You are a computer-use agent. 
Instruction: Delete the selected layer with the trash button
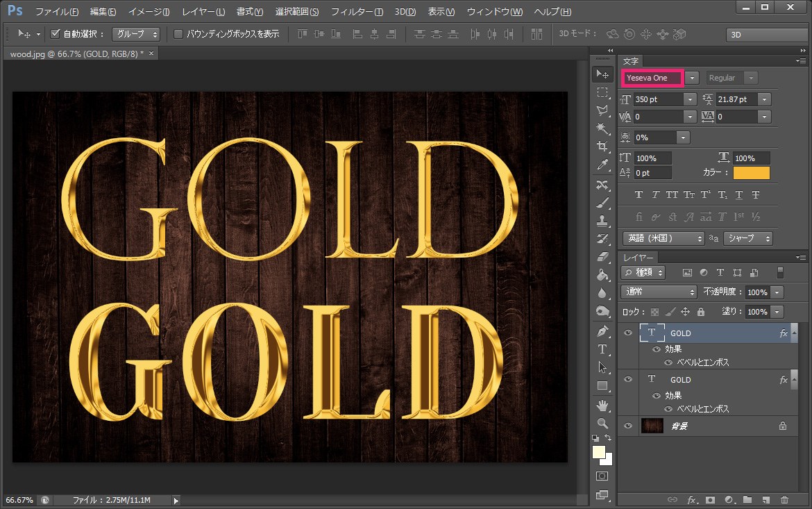pyautogui.click(x=785, y=499)
